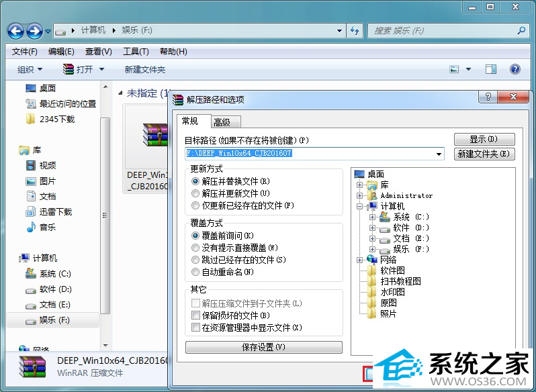Viewport: 536px width, 392px height.
Task: Click the 保存设置(V) button
Action: click(263, 347)
